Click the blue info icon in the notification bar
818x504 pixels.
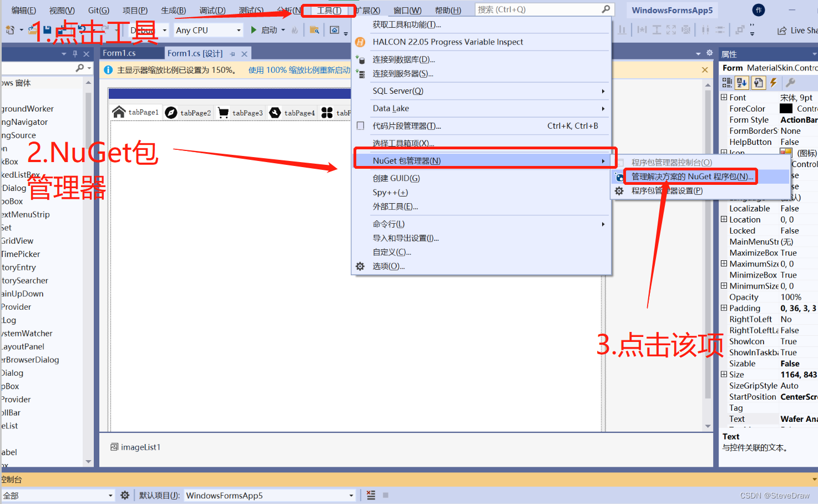(108, 70)
